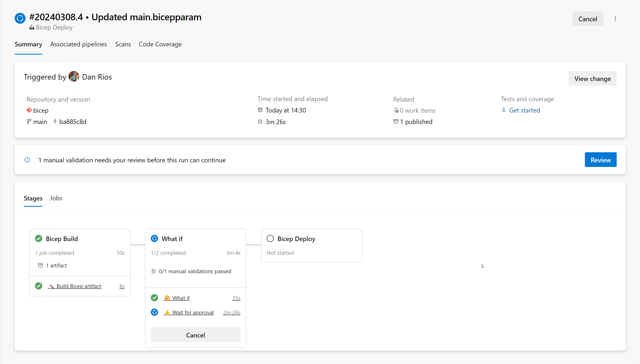Open the Wait for approval job link

189,313
